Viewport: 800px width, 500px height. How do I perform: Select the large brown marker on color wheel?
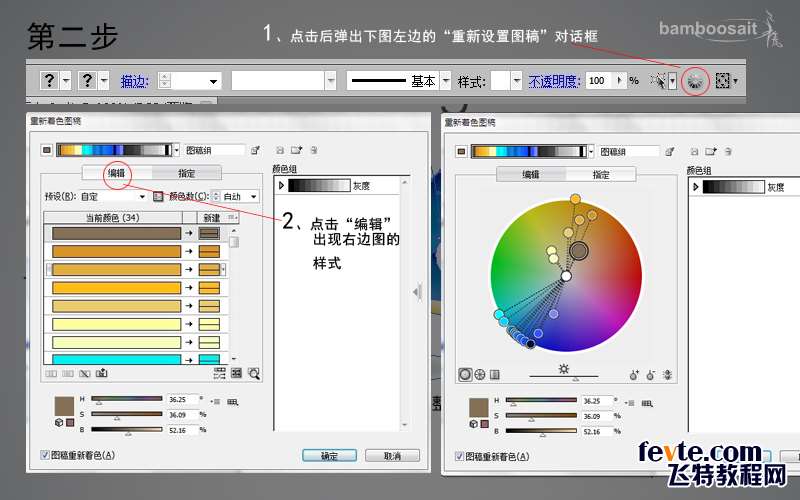[x=579, y=251]
